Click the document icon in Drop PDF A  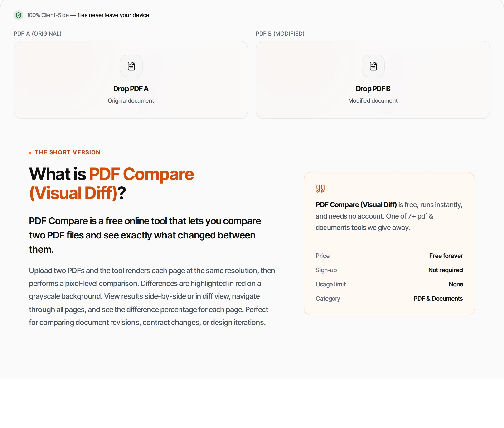(131, 66)
